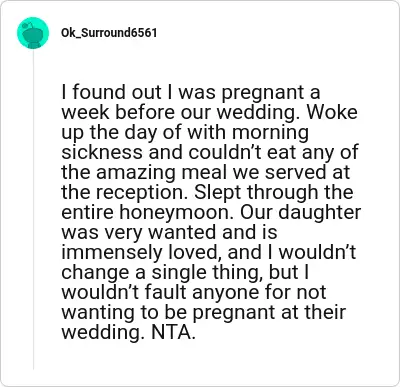Click the line "change a single thing, but I"
Image resolution: width=400 pixels, height=387 pixels.
point(185,273)
